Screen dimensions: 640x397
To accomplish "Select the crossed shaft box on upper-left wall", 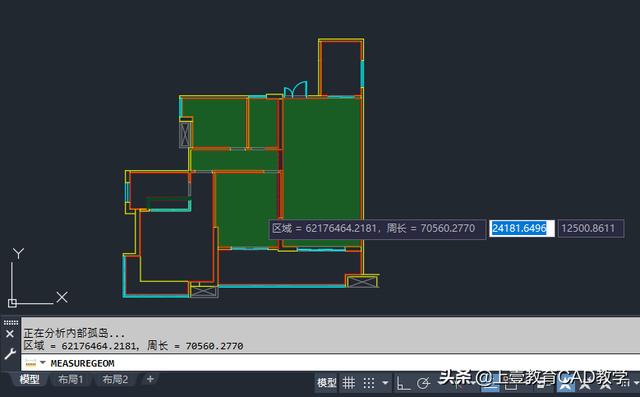I will [185, 134].
